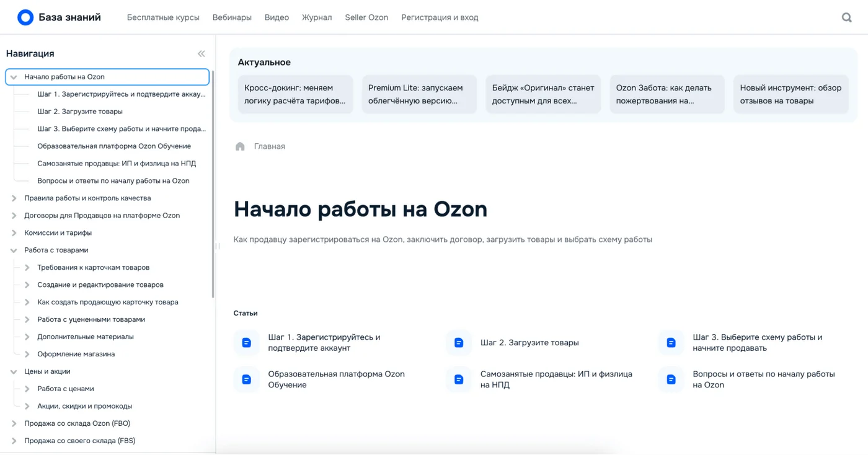
Task: Click the article icon for Самозанятые продавцы
Action: (459, 379)
